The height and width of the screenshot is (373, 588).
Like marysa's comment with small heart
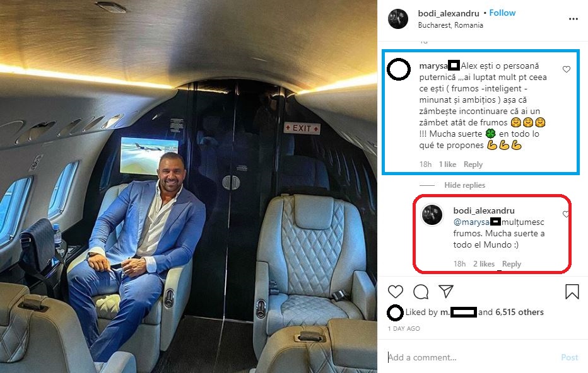click(566, 69)
